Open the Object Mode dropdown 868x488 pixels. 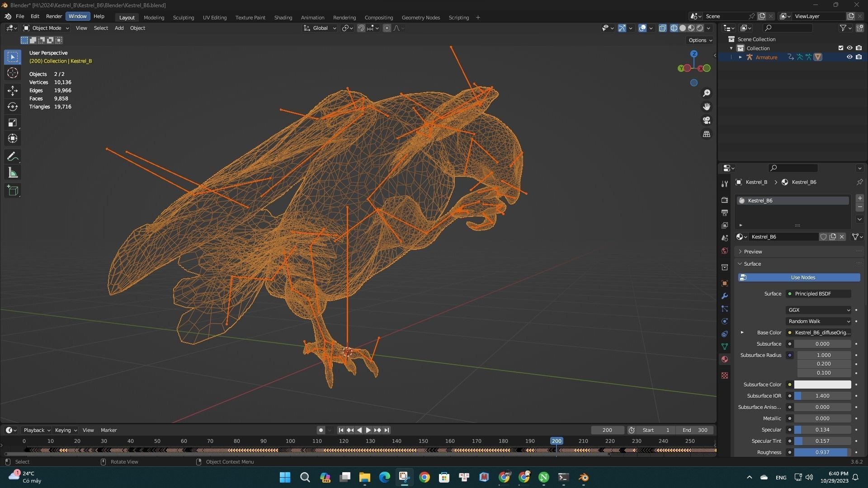[46, 28]
